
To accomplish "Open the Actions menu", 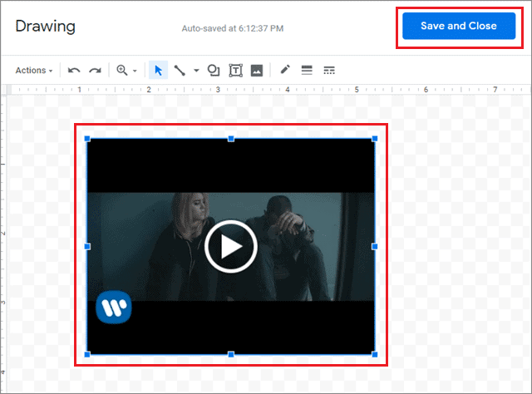I will (x=34, y=71).
